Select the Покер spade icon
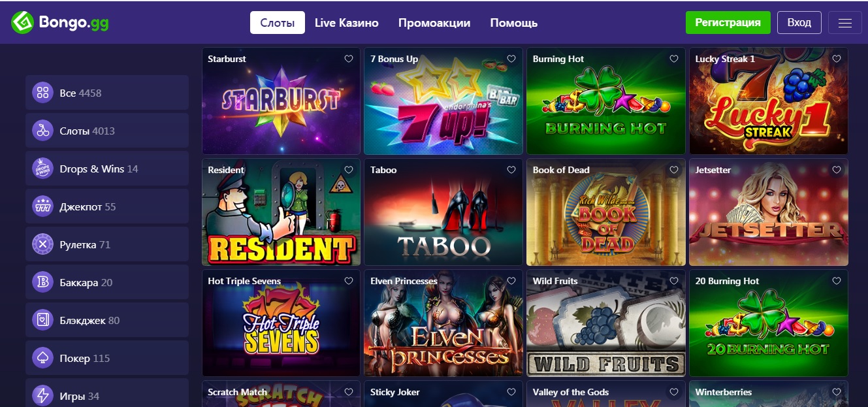Screen dimensions: 868x407 pos(42,359)
